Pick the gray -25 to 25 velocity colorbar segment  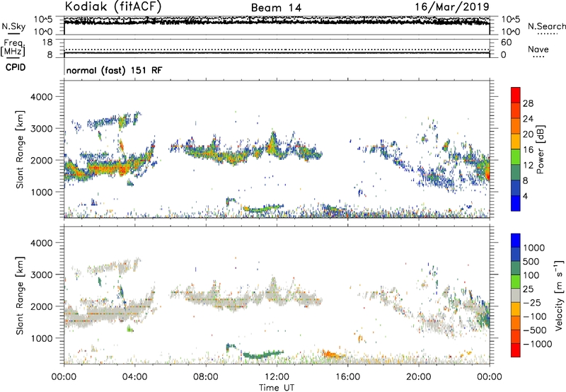tap(516, 295)
